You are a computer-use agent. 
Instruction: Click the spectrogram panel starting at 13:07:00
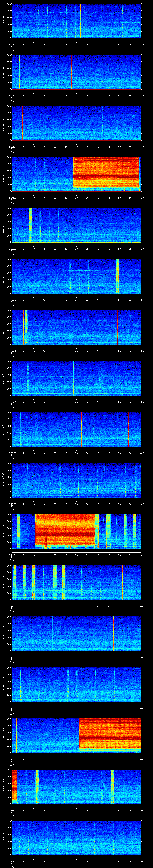[x=76, y=327]
